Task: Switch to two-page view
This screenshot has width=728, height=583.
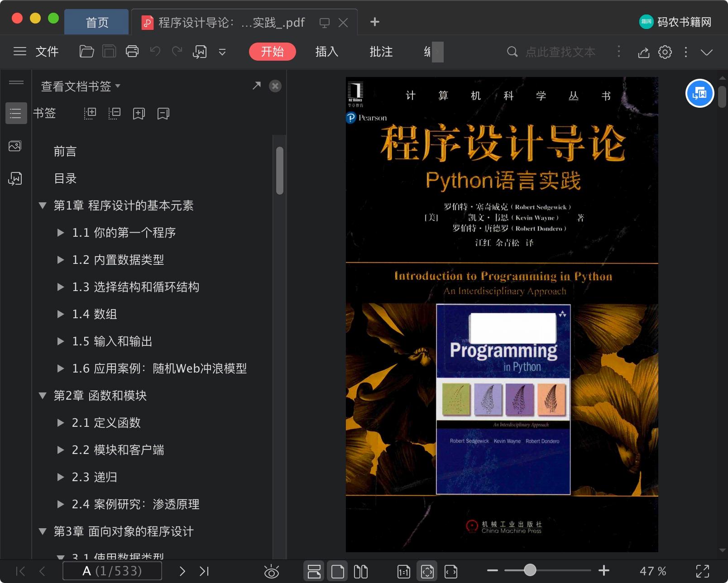Action: pos(361,571)
